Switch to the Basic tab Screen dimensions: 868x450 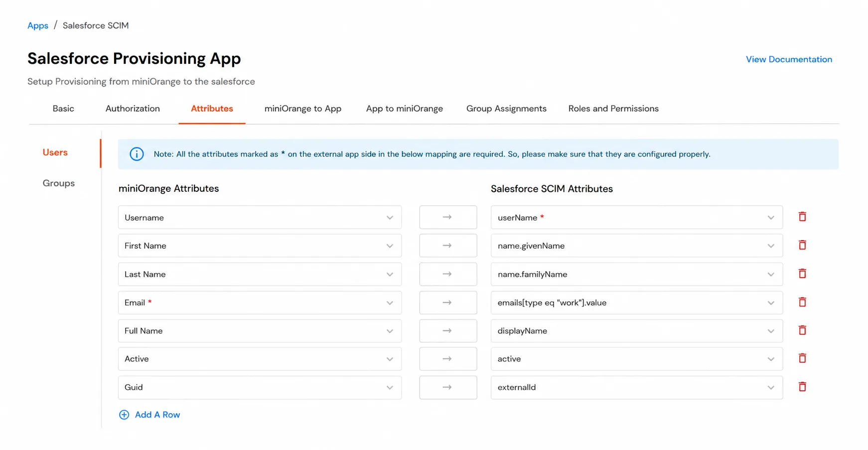pos(63,109)
